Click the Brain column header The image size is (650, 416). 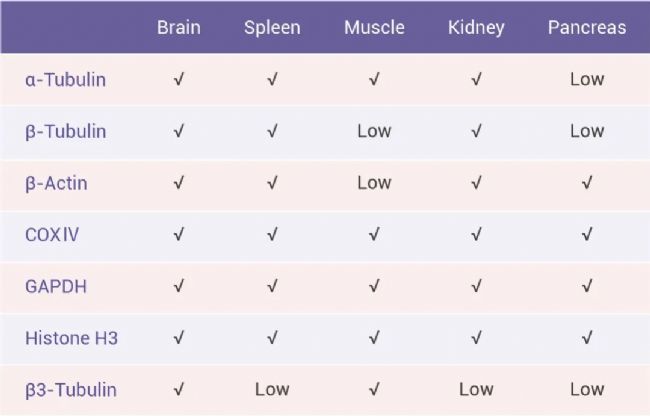pos(179,27)
